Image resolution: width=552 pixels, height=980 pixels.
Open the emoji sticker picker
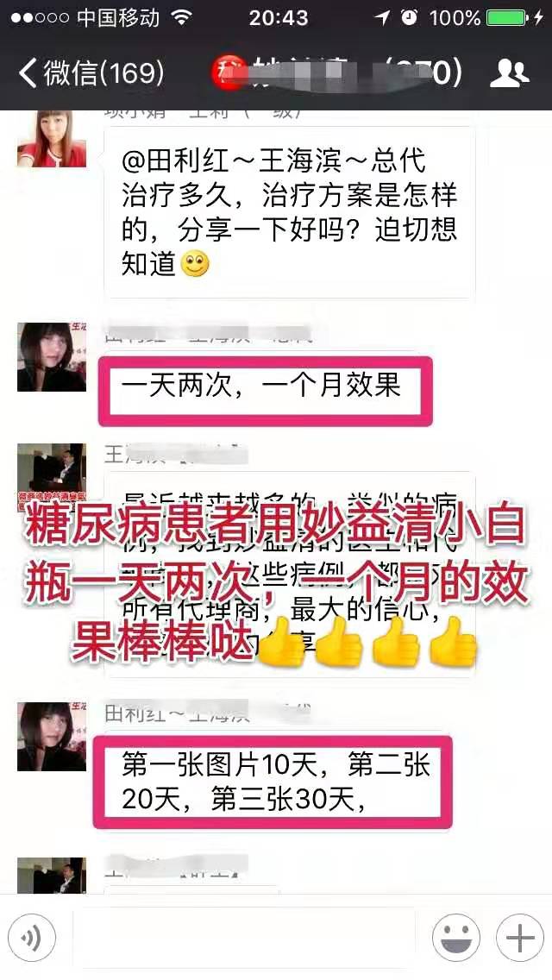[x=456, y=938]
